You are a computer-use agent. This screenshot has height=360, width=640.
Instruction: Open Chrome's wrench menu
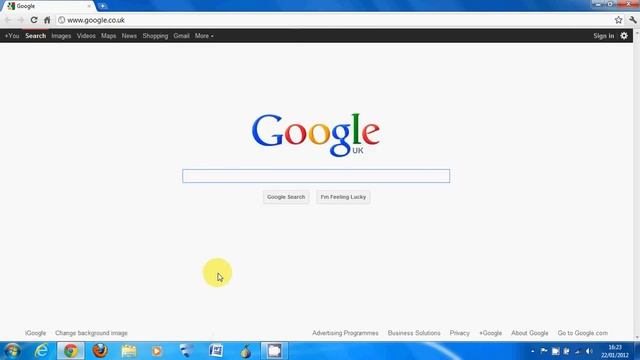tap(633, 20)
